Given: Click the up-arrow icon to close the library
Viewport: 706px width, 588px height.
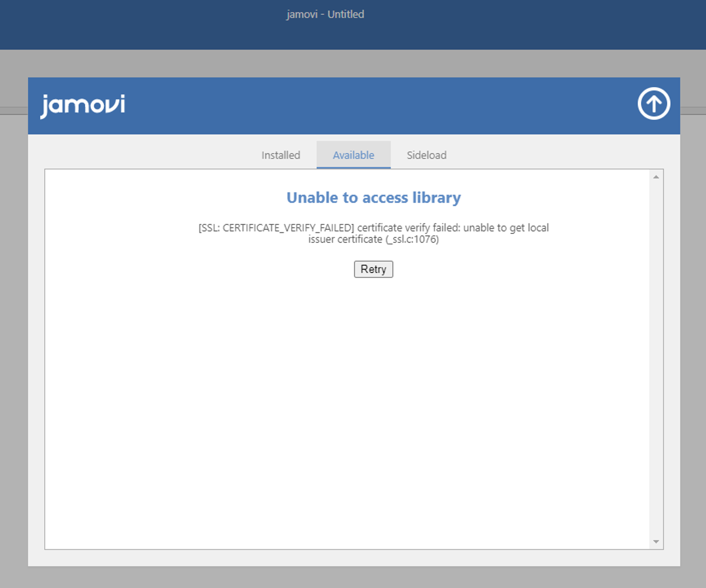Looking at the screenshot, I should point(653,104).
